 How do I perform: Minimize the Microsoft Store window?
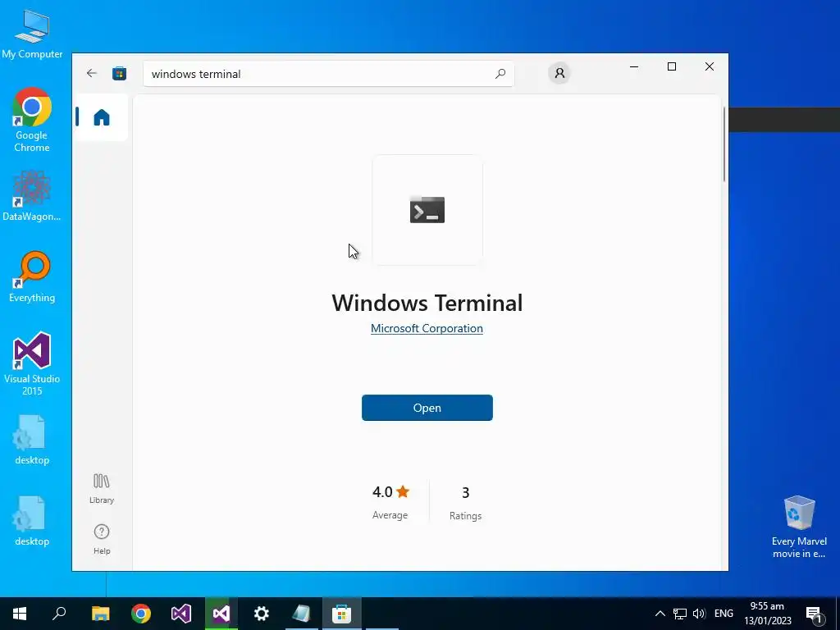pos(634,66)
